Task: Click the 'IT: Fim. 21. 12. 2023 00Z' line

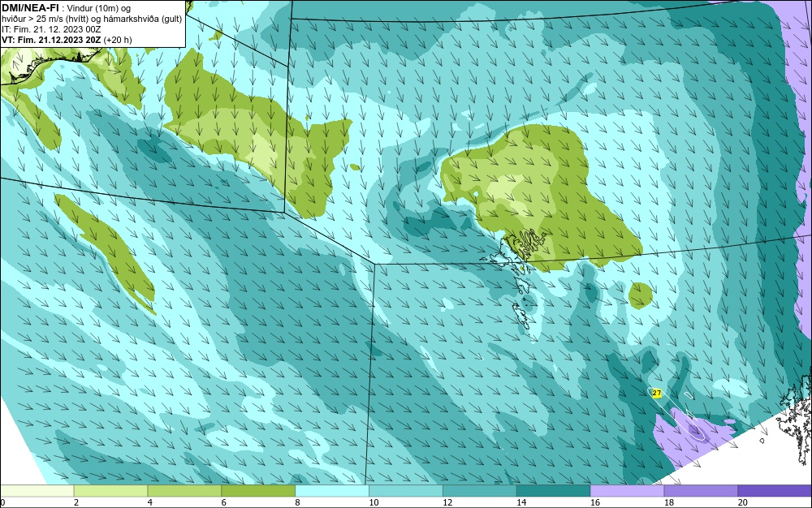Action: (x=51, y=29)
